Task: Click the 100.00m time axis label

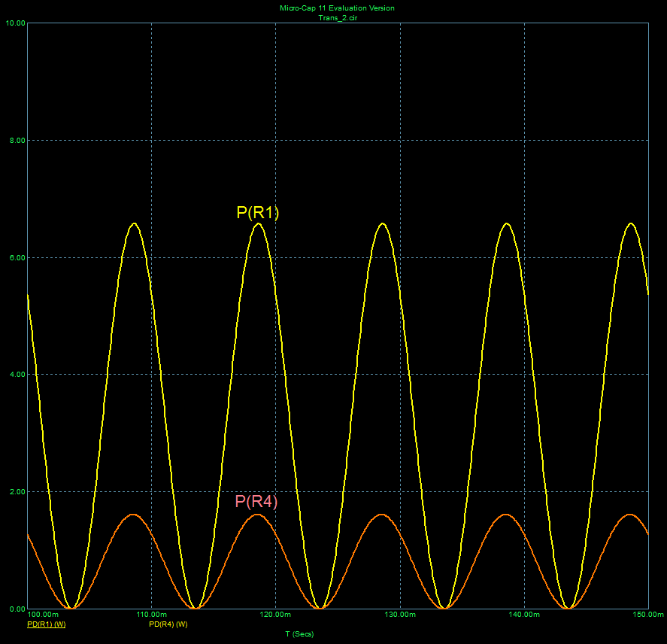Action: [x=43, y=615]
